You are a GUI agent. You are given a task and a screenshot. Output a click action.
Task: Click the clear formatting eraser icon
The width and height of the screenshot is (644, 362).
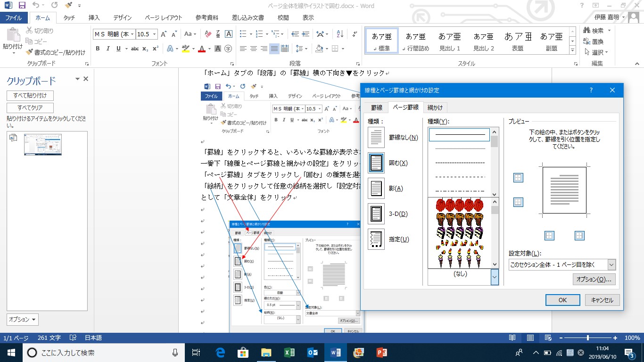(207, 34)
